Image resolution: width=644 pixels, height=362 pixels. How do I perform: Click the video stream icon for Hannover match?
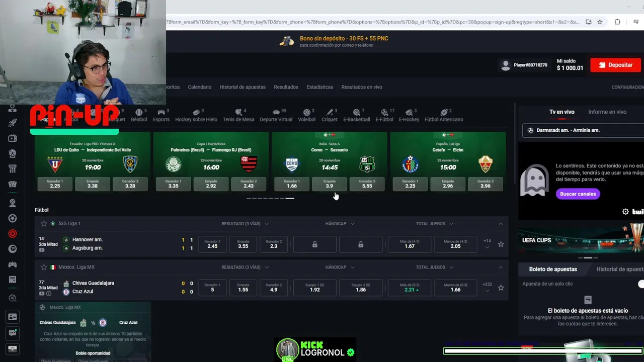(42, 250)
